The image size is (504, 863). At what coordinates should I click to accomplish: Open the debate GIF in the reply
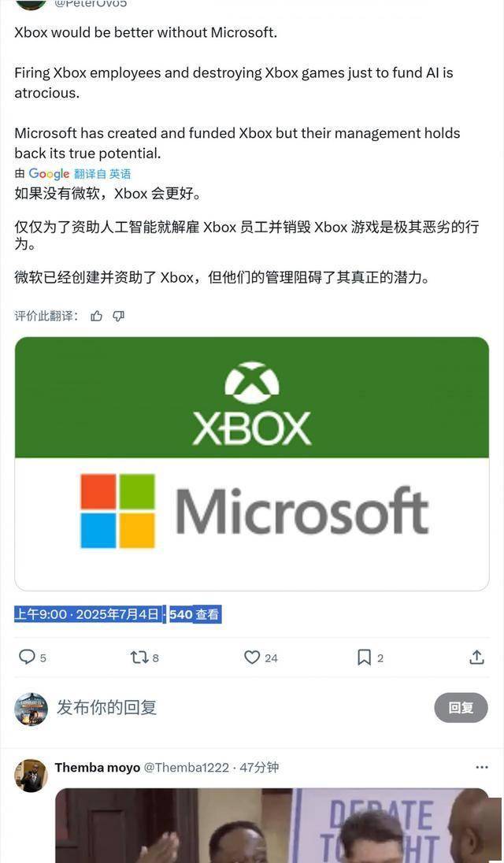[272, 825]
